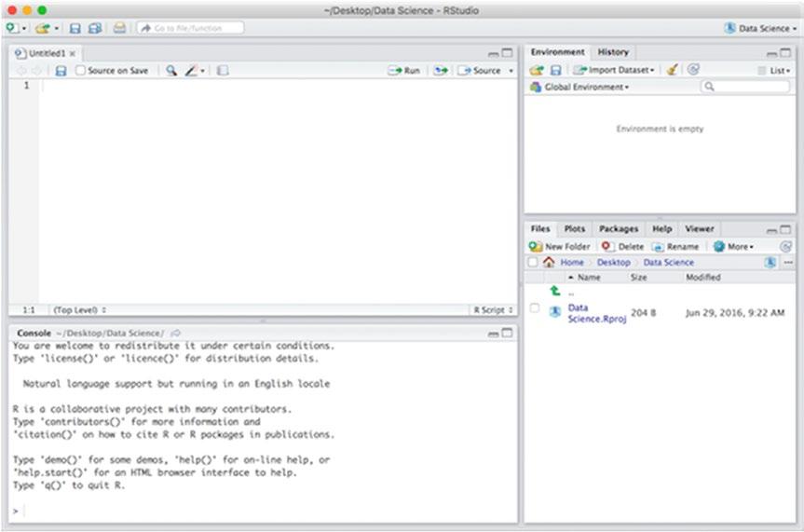Viewport: 804px width, 532px height.
Task: Open the R Script file type selector
Action: tap(493, 310)
